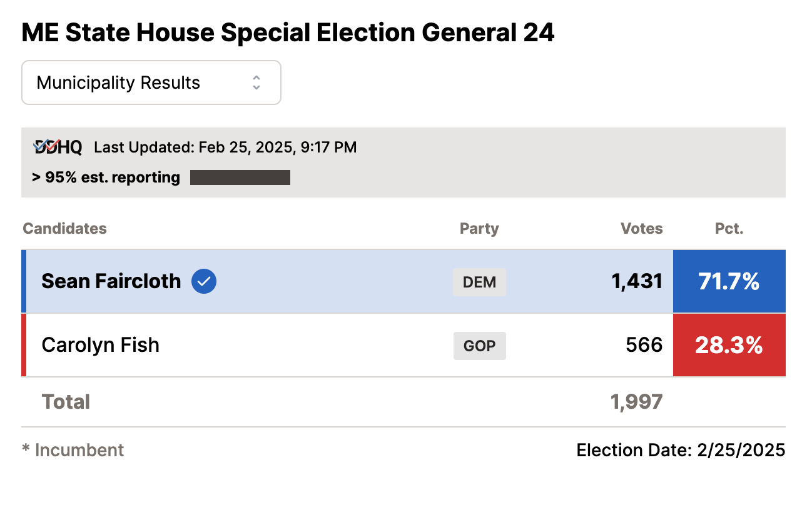Click the red 28.3% percentage cell
This screenshot has height=505, width=812.
click(729, 345)
